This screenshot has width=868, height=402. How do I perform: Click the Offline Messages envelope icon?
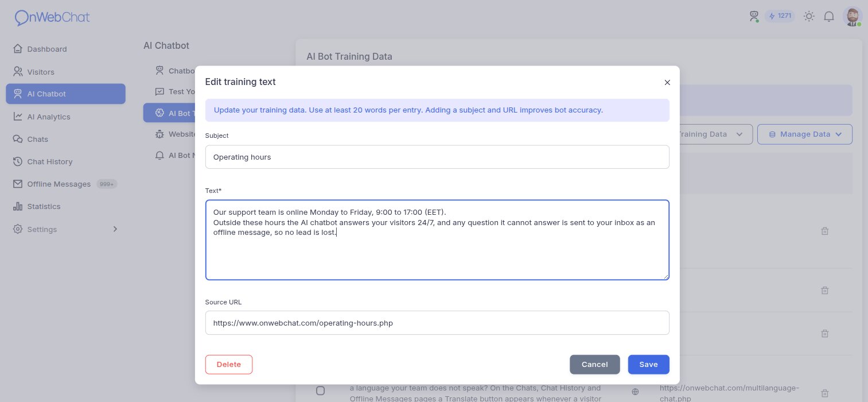(x=18, y=184)
